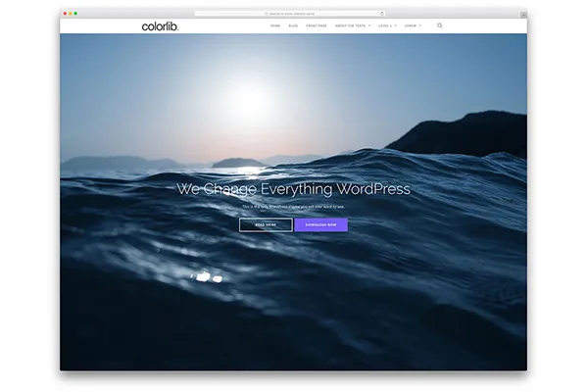Minimize the window using yellow button
588x392 pixels.
coord(72,13)
